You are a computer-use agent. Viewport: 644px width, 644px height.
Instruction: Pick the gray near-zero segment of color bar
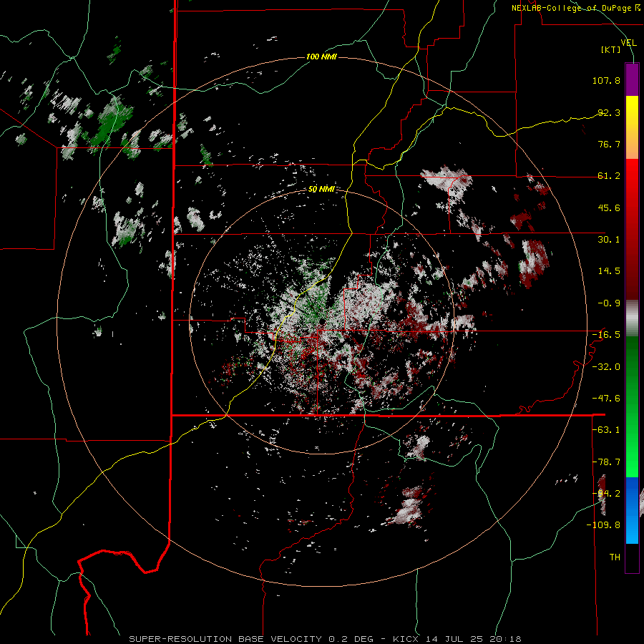pyautogui.click(x=632, y=318)
